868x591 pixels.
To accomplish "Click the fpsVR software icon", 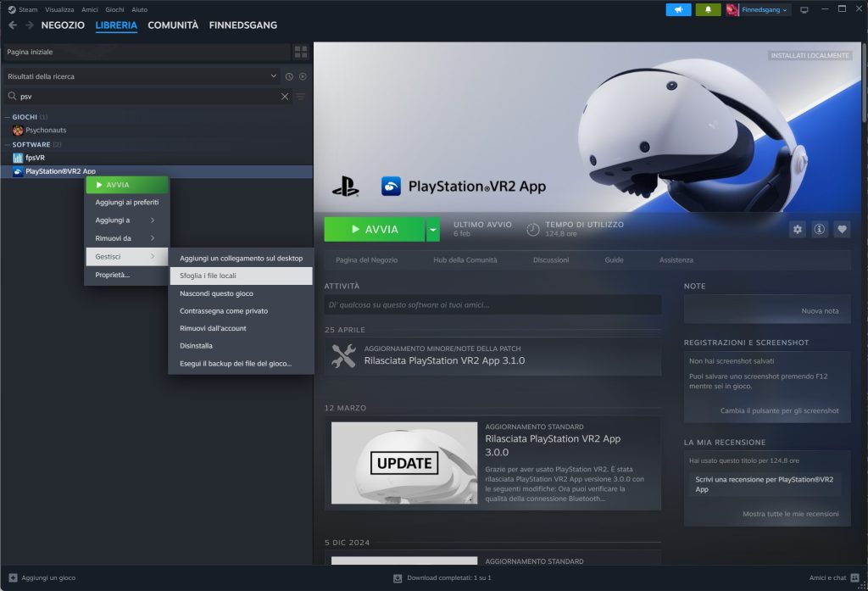I will click(x=18, y=158).
